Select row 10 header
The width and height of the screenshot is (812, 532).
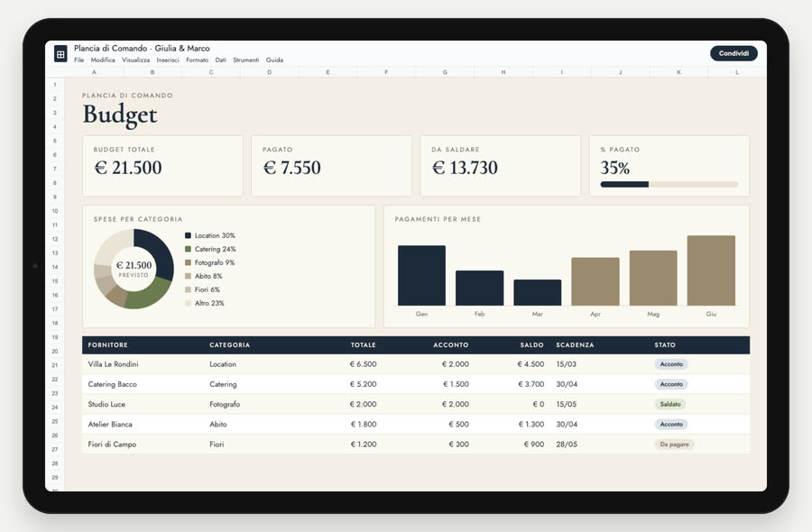pyautogui.click(x=55, y=211)
